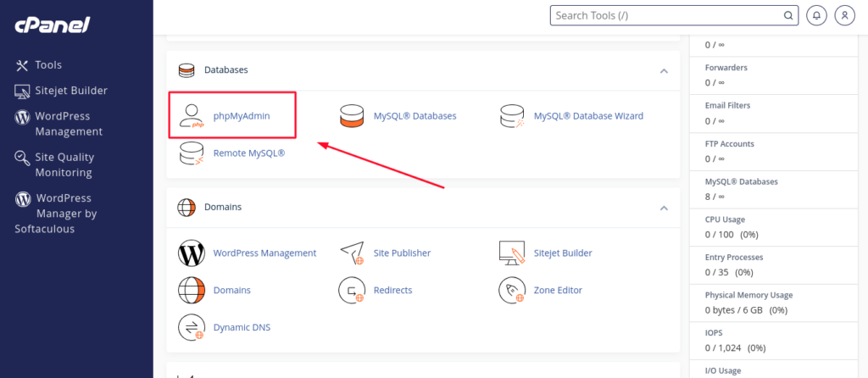The image size is (868, 378).
Task: Click the Sitejet Builder monitor icon under Domains
Action: click(x=512, y=253)
